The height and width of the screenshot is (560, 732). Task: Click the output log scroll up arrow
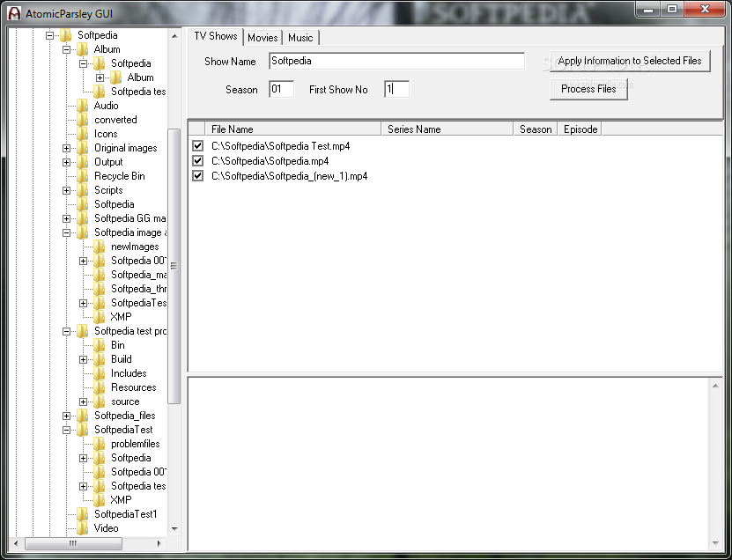coord(715,386)
